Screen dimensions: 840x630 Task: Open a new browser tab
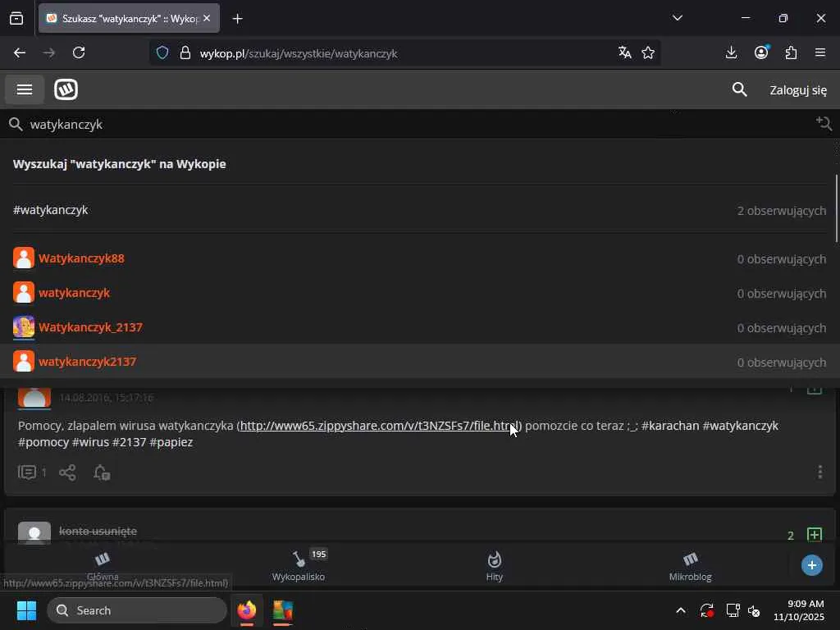click(x=237, y=19)
